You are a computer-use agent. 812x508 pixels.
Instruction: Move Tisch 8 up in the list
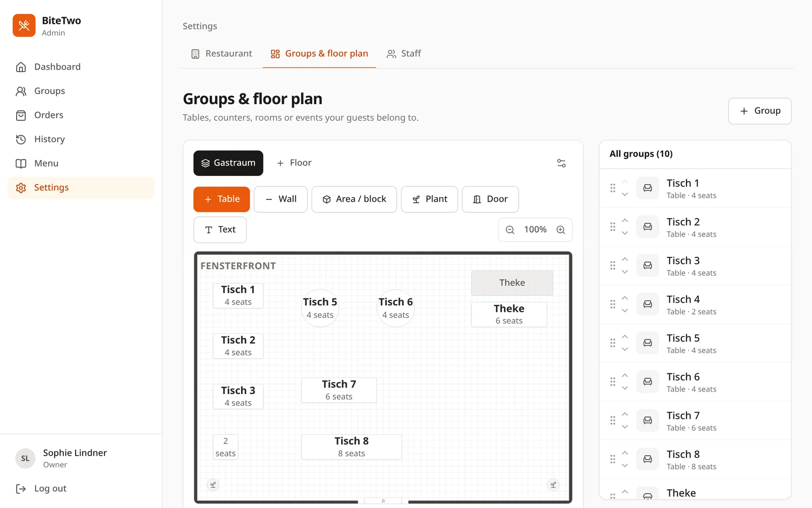click(625, 453)
